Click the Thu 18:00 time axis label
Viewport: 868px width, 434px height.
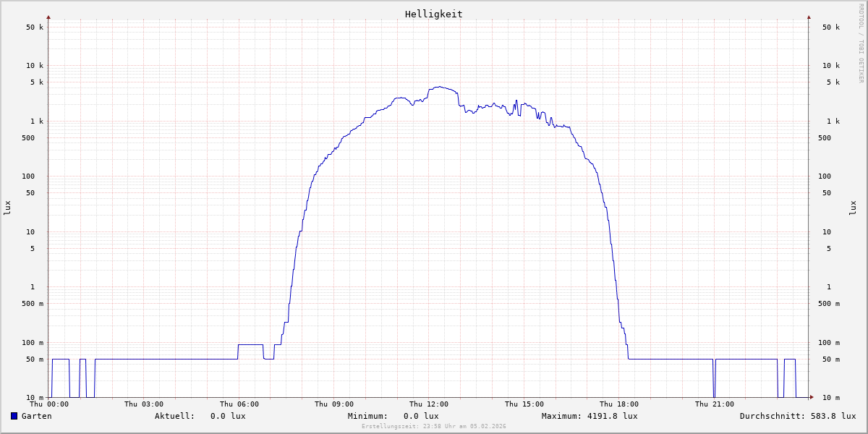[619, 404]
